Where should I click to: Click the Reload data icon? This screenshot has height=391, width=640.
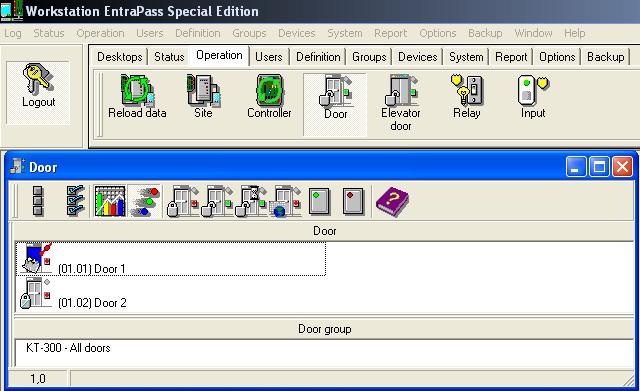tap(137, 97)
